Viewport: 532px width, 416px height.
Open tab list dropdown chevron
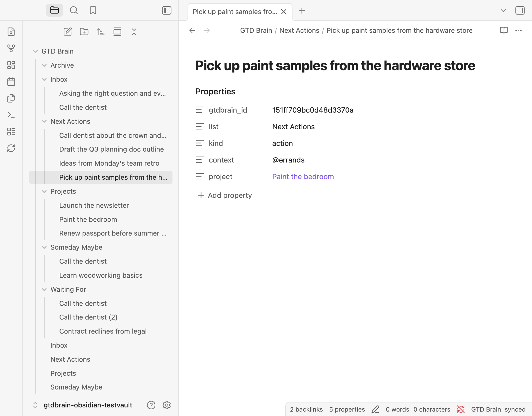pos(503,11)
